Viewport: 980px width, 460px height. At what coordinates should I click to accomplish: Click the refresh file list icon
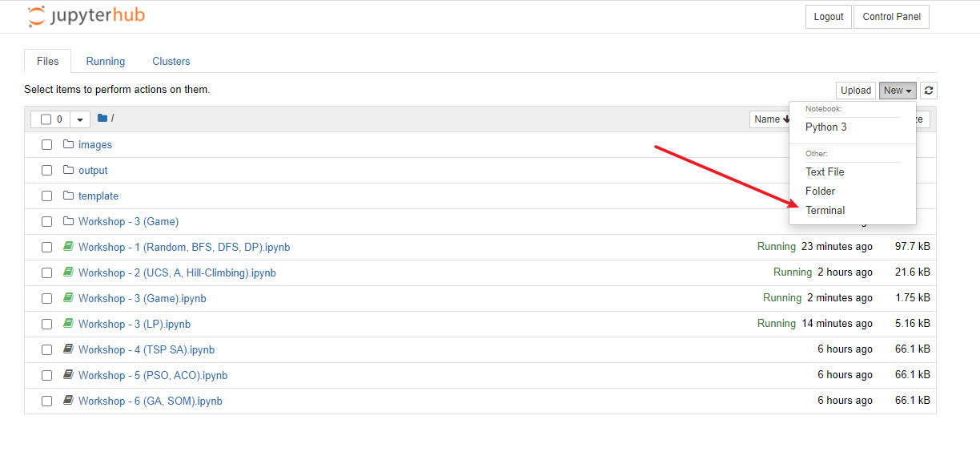[928, 91]
